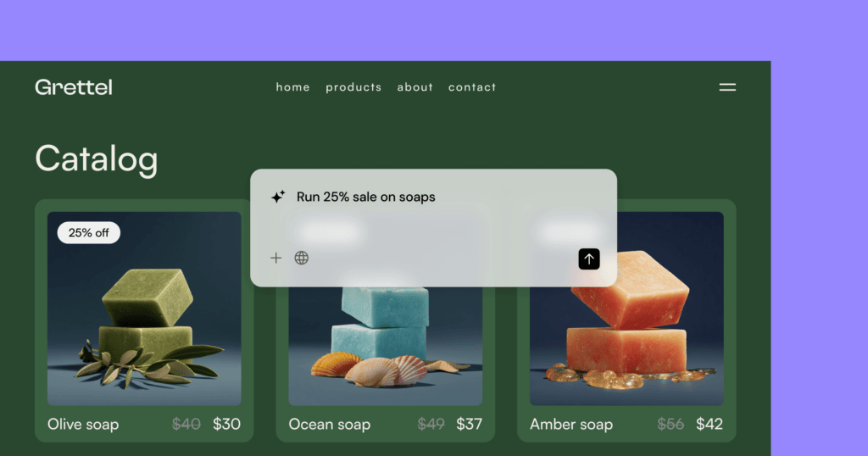Click the plus attachment icon
The height and width of the screenshot is (456, 868).
pos(275,258)
